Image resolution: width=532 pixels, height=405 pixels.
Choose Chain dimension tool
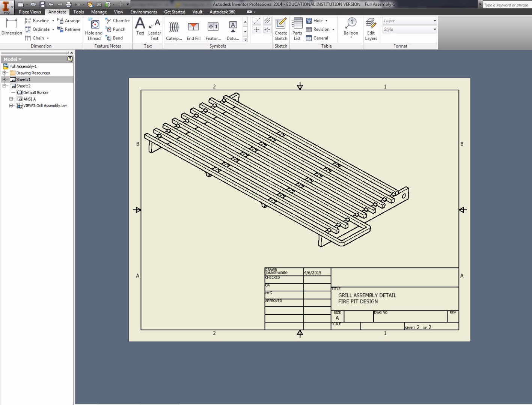click(x=35, y=38)
